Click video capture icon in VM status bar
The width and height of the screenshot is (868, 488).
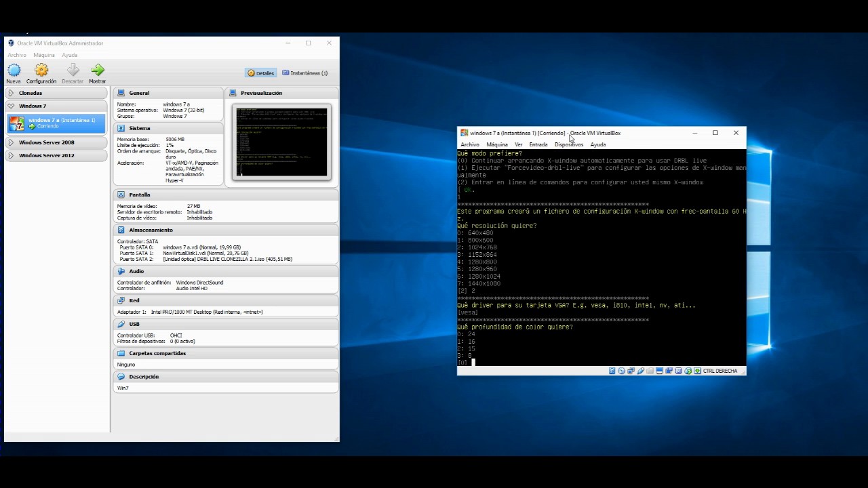coord(669,371)
